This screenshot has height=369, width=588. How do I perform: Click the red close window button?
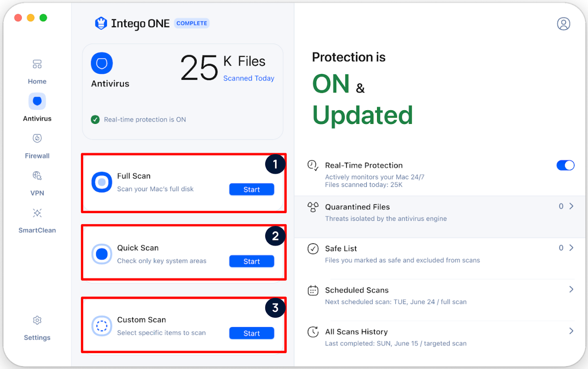pyautogui.click(x=18, y=18)
